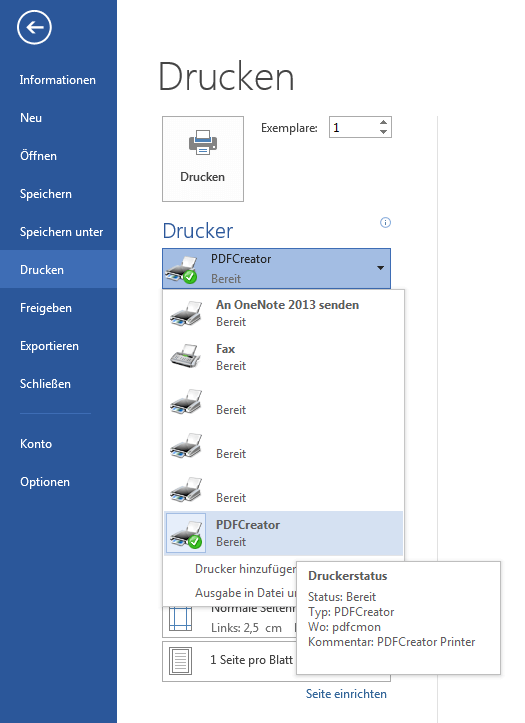Open the Informationen menu item
525x723 pixels.
click(x=58, y=80)
